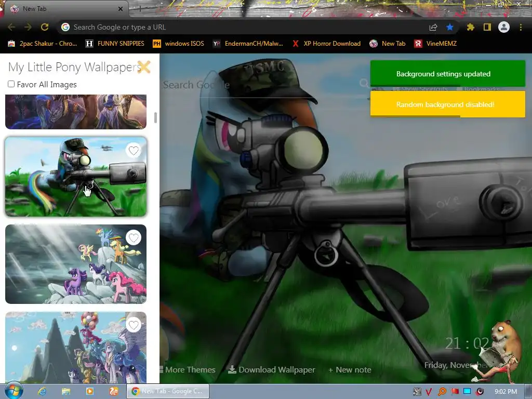Viewport: 532px width, 399px height.
Task: Open Windows Media Player taskbar icon
Action: click(89, 391)
